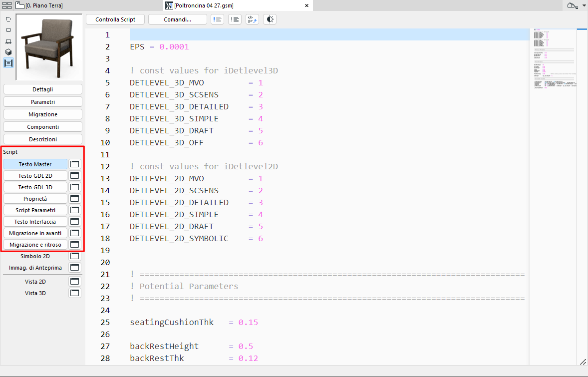
Task: Open Testo Master in a separate window
Action: coord(74,163)
